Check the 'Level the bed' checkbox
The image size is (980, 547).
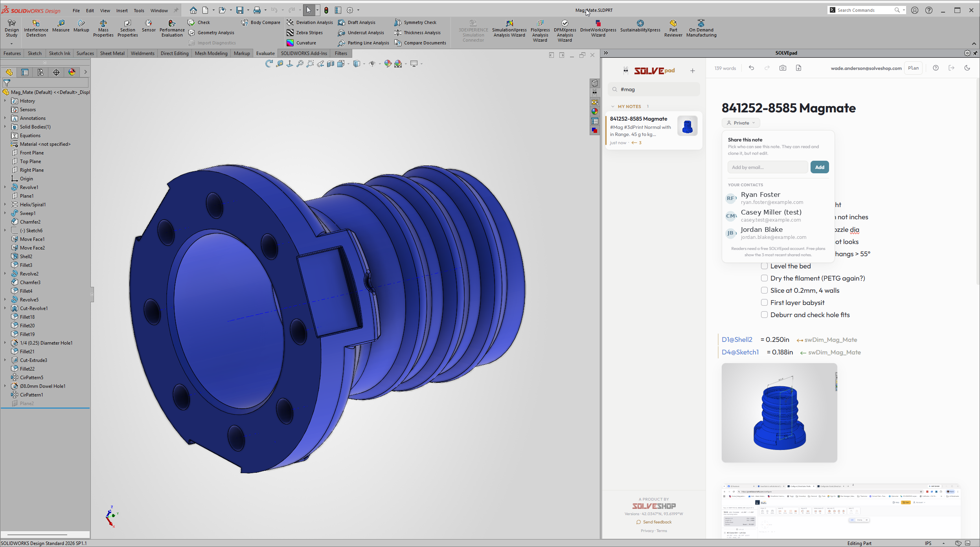pyautogui.click(x=764, y=266)
